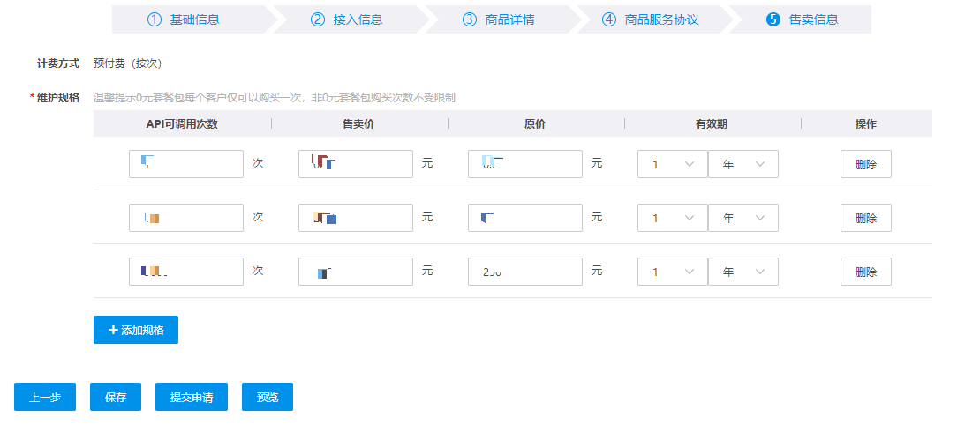This screenshot has height=433, width=980.
Task: Go to step 1 基础信息
Action: pyautogui.click(x=184, y=19)
